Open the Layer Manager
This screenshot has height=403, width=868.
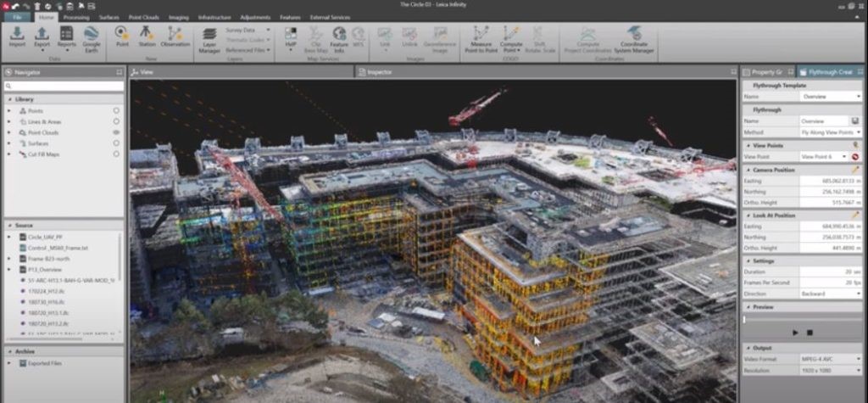click(209, 39)
